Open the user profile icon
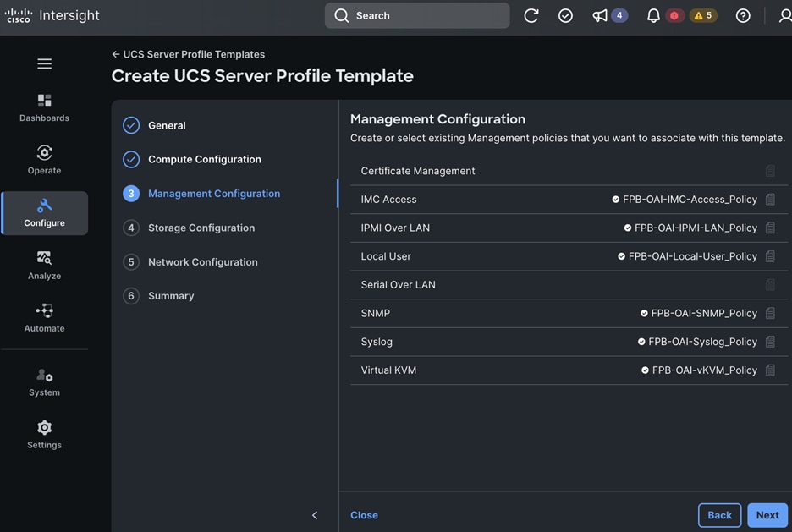Screen dimensions: 792x532 785,15
